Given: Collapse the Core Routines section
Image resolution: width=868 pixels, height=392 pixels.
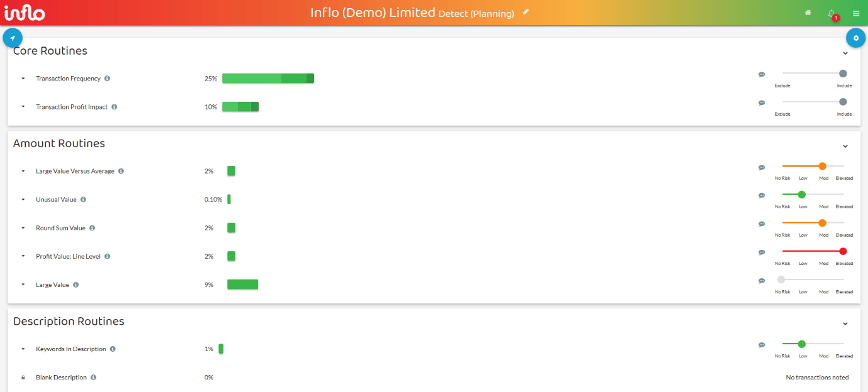Looking at the screenshot, I should tap(845, 53).
